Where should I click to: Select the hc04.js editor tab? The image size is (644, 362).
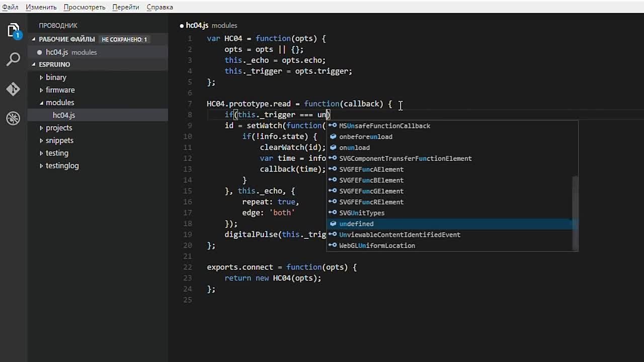click(208, 25)
